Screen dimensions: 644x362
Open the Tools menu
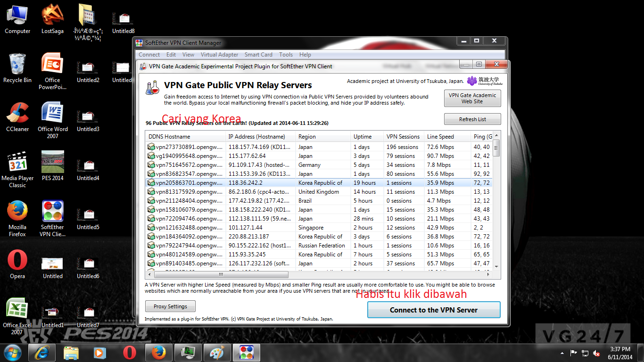(286, 55)
